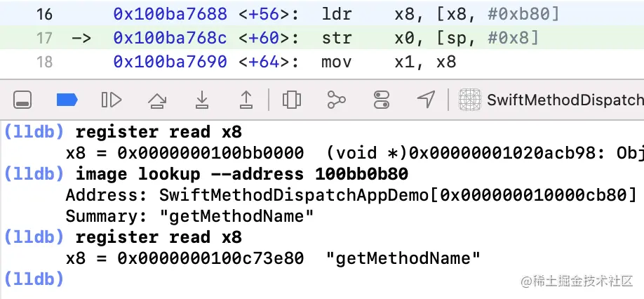Step into the instruction
This screenshot has width=644, height=299.
click(x=201, y=100)
